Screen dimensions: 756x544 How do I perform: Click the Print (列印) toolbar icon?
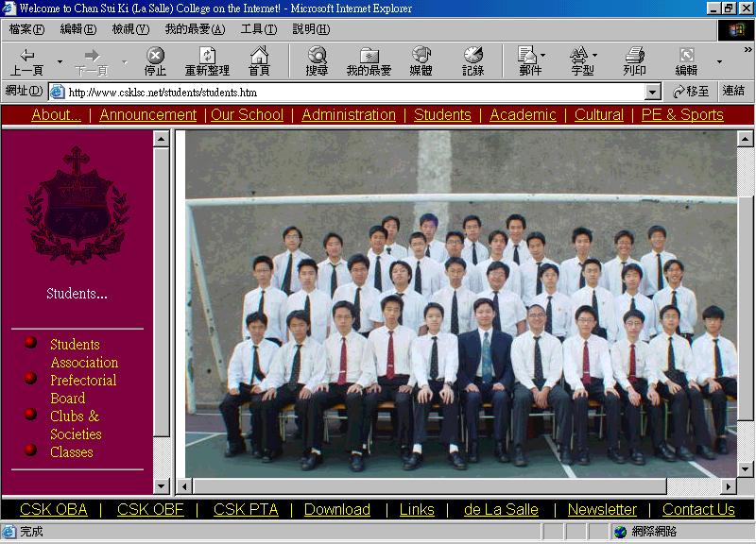tap(634, 61)
